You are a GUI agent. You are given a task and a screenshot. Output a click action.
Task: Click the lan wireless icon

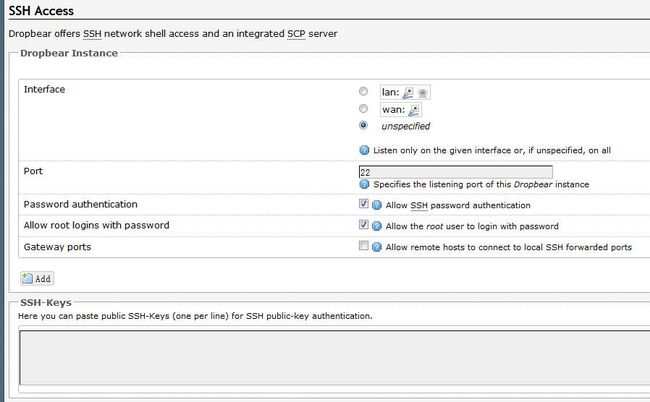coord(422,93)
